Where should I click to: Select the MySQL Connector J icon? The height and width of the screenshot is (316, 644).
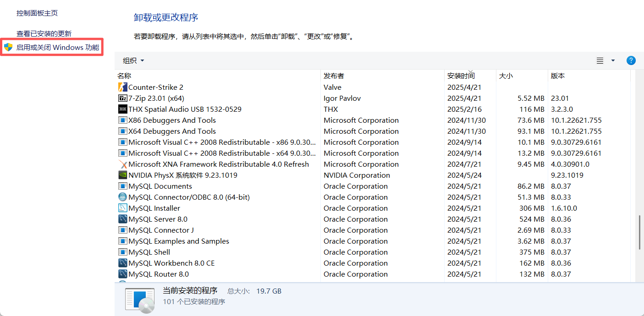coord(122,230)
